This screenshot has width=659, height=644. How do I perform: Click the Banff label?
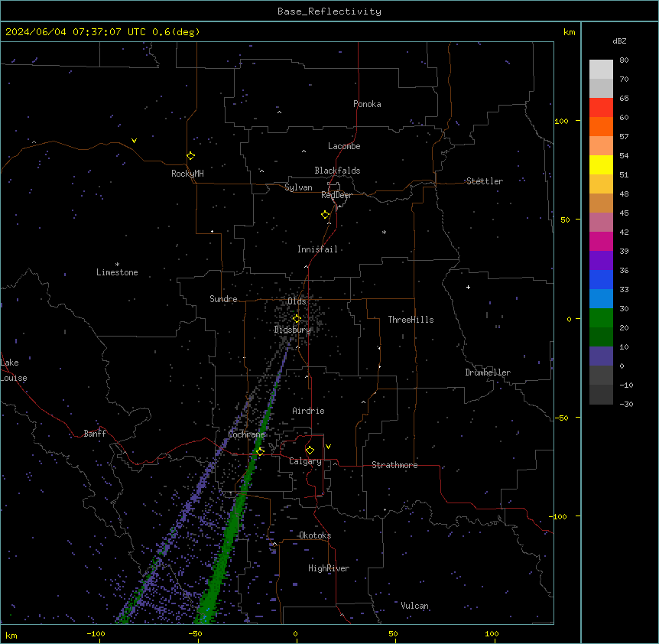pyautogui.click(x=95, y=434)
